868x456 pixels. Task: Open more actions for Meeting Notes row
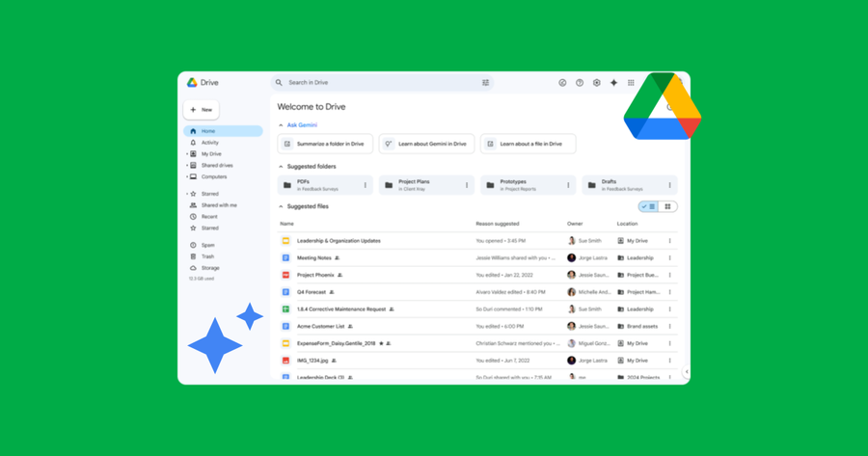[x=669, y=257]
